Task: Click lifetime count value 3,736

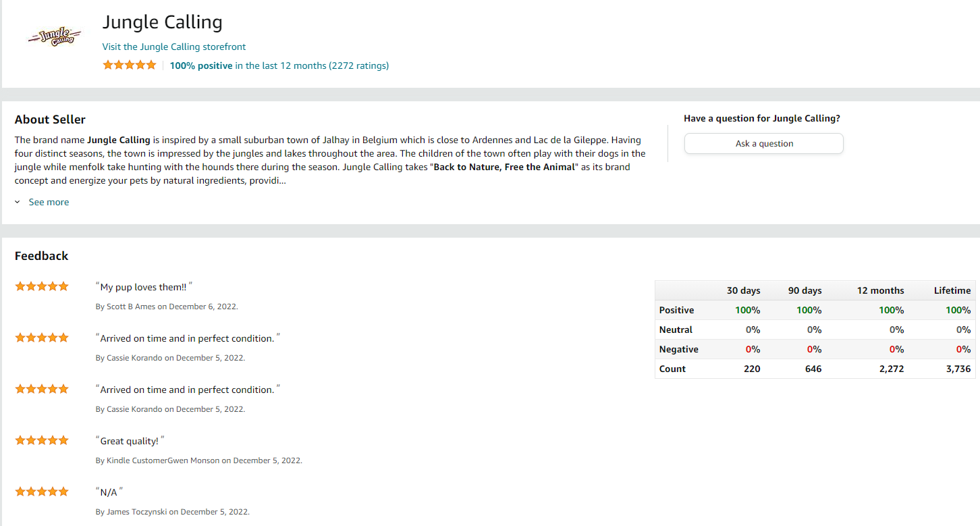Action: (958, 369)
